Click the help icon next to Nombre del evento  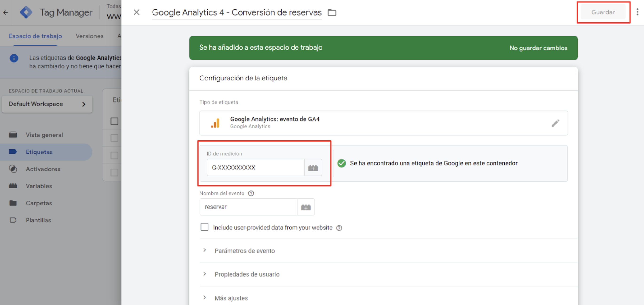tap(251, 193)
